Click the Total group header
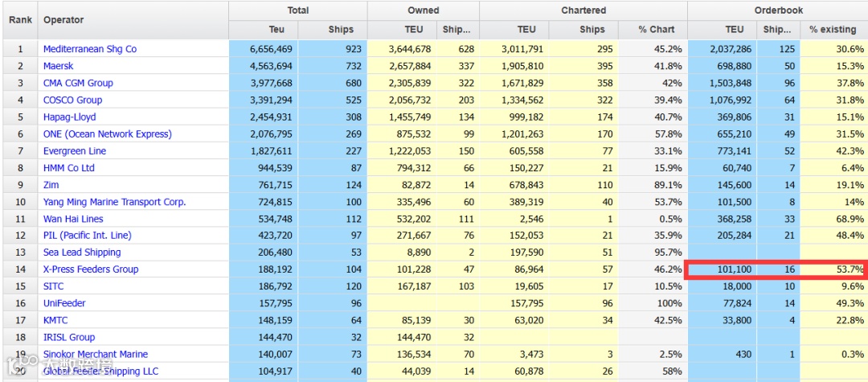This screenshot has width=868, height=382. (298, 10)
